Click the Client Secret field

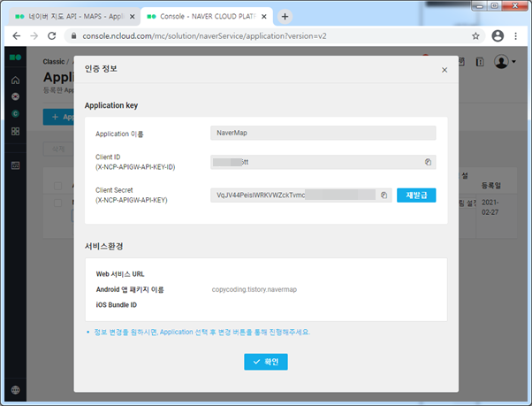pos(301,195)
